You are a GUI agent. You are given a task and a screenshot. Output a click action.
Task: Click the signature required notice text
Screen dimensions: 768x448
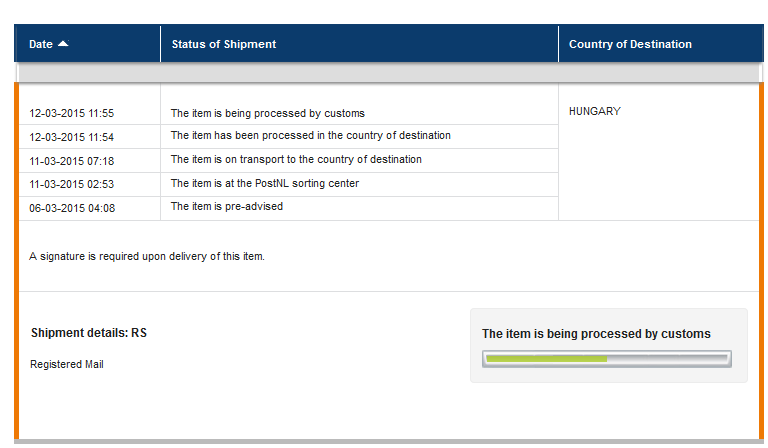pyautogui.click(x=147, y=256)
